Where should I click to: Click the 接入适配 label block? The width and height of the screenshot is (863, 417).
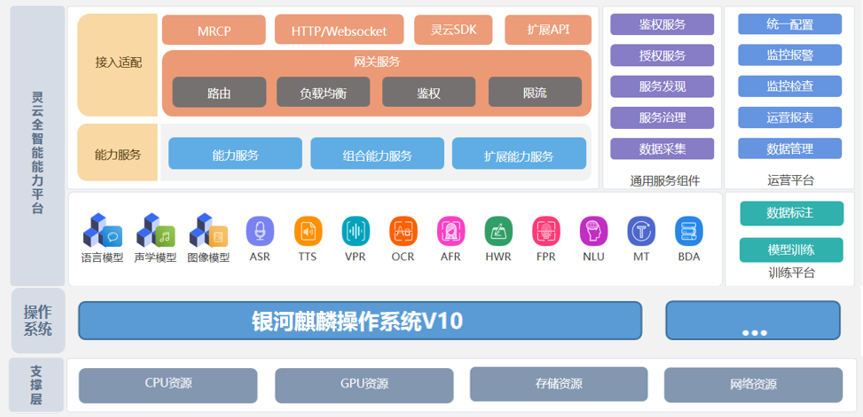point(118,65)
